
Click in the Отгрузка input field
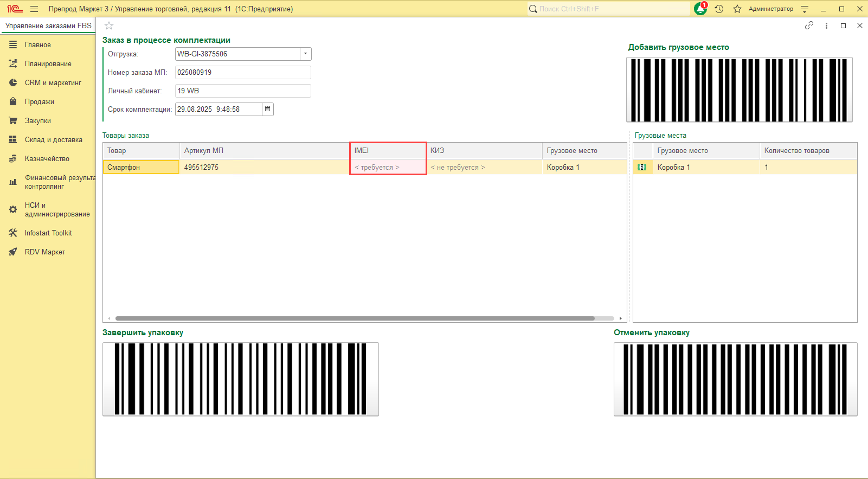tap(237, 54)
